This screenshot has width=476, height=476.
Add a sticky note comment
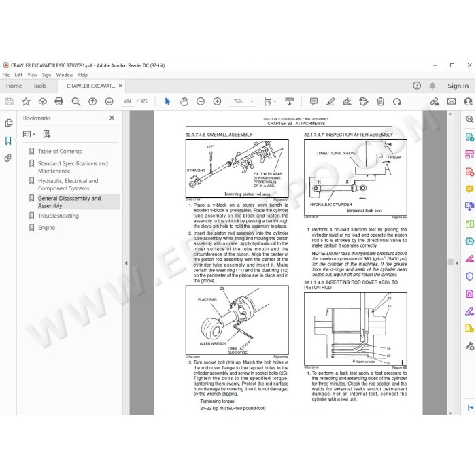[314, 101]
